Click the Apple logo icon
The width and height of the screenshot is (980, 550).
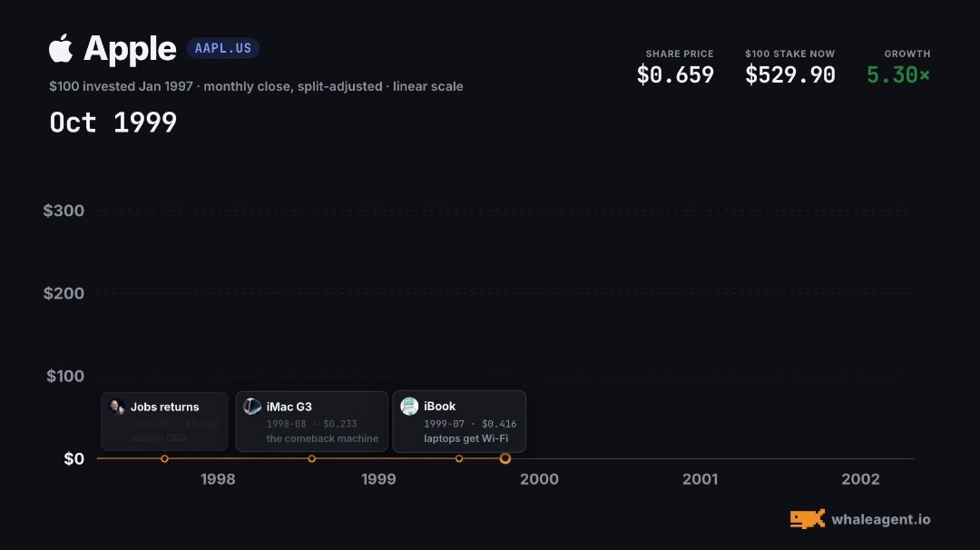coord(62,48)
